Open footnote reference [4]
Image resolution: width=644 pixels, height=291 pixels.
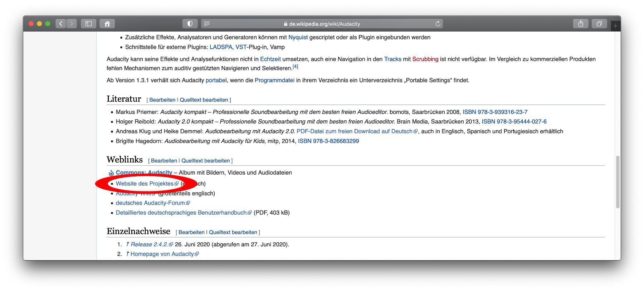pyautogui.click(x=295, y=67)
